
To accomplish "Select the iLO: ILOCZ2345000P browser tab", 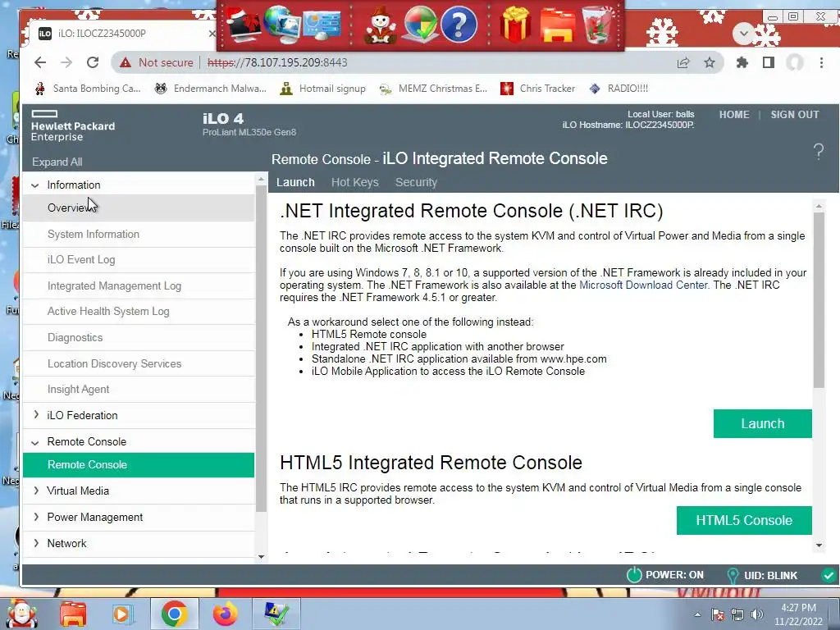I will tap(123, 33).
